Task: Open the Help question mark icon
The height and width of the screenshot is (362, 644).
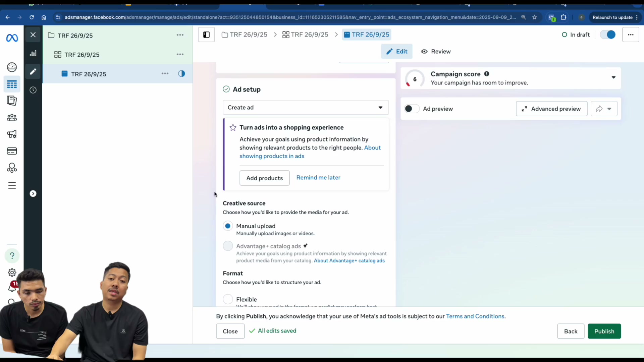Action: (x=12, y=256)
